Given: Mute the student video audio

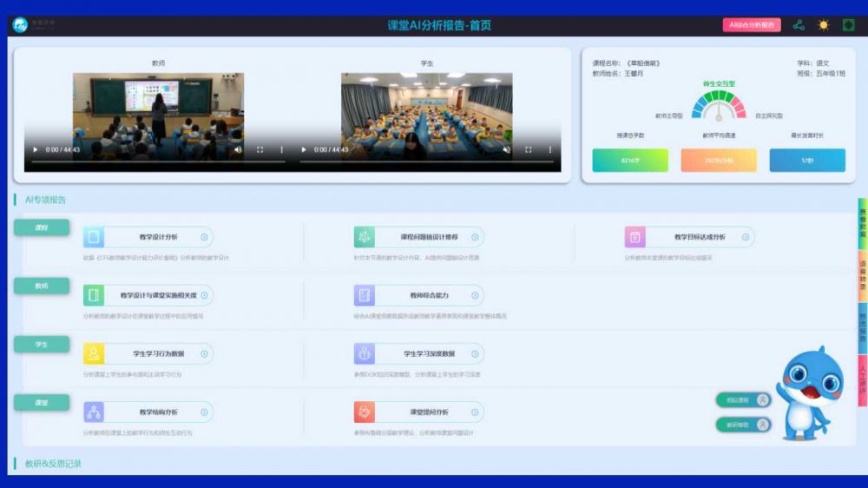Looking at the screenshot, I should pos(506,149).
